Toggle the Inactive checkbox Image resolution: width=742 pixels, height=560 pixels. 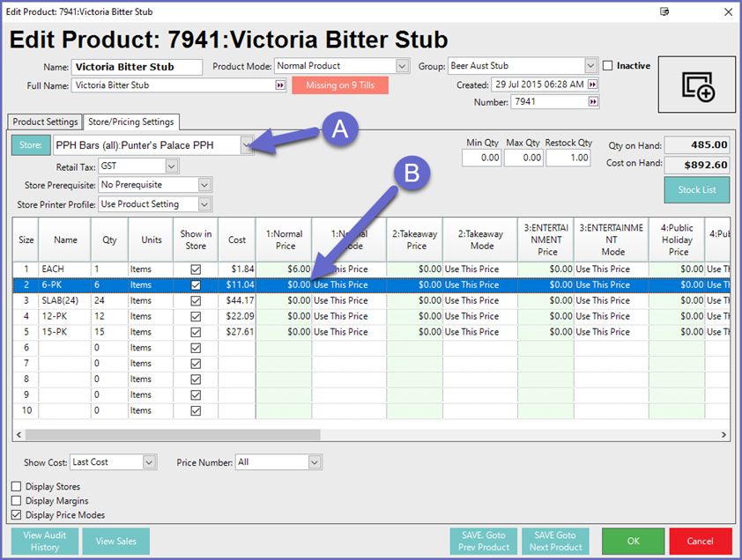[607, 66]
